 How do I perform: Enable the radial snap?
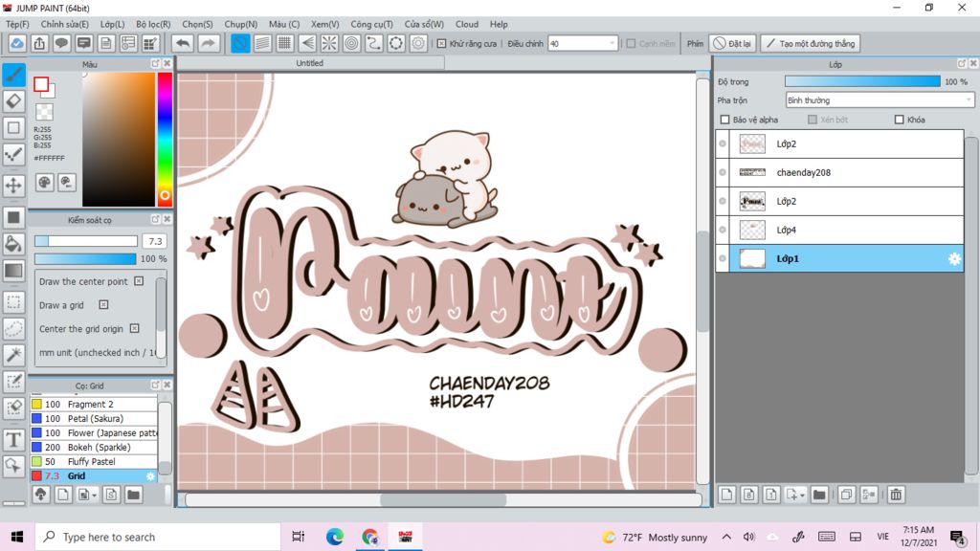pos(329,44)
